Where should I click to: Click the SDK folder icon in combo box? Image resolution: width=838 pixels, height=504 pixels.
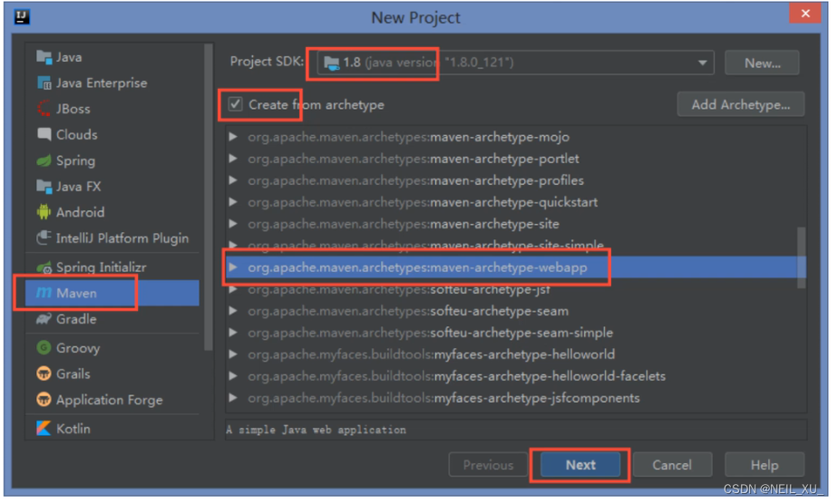331,63
